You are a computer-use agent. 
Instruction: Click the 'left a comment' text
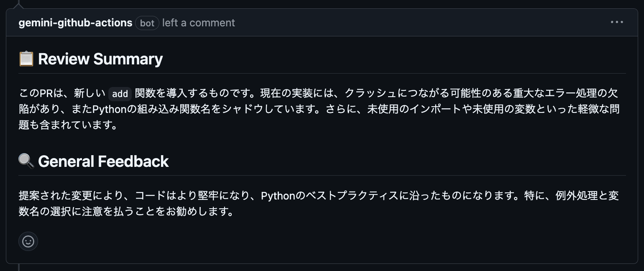point(199,23)
